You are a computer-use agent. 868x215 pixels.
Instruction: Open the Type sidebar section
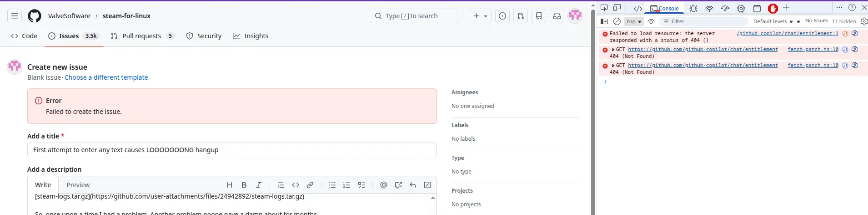(457, 158)
